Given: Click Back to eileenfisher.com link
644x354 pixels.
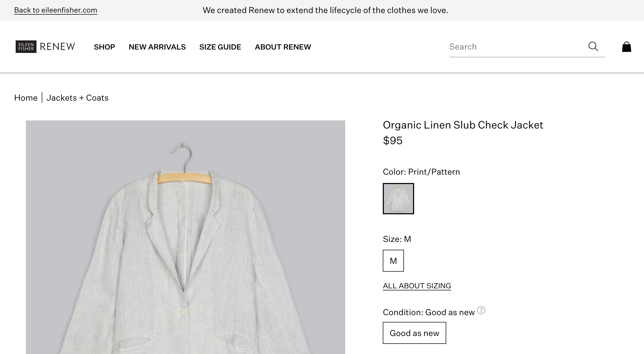Looking at the screenshot, I should (56, 10).
